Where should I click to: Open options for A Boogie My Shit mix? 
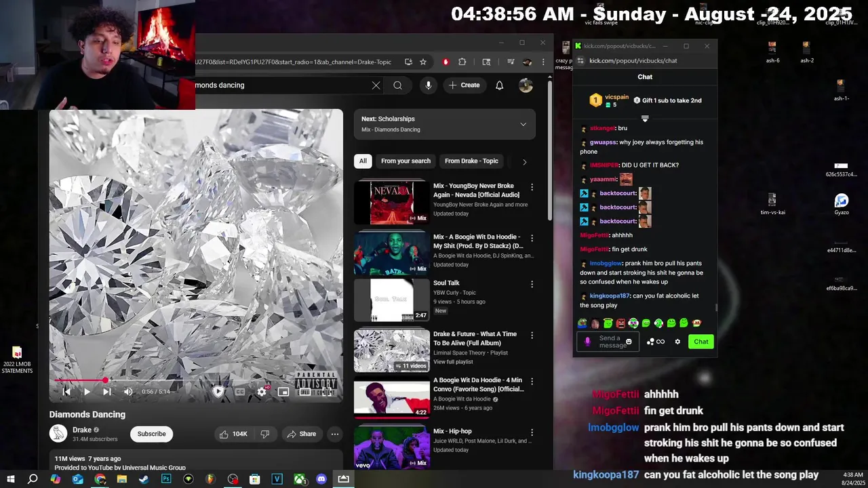point(532,238)
